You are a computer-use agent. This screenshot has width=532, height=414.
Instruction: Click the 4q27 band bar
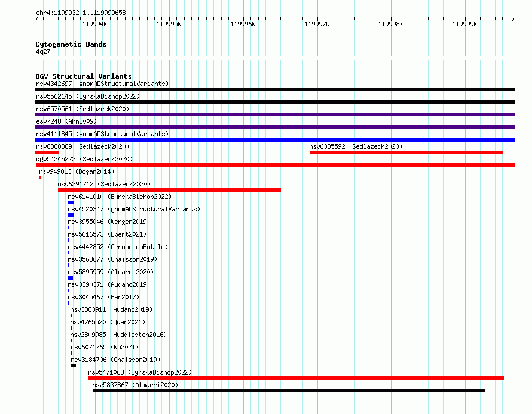point(275,58)
